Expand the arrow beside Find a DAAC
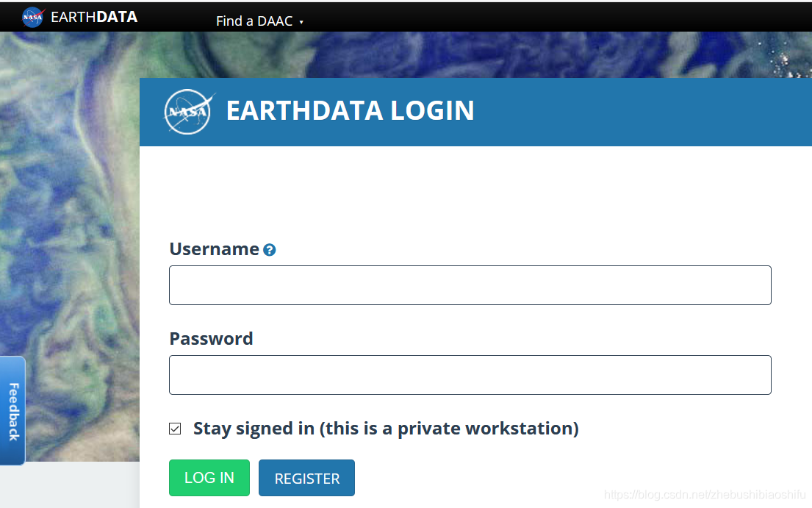Viewport: 812px width, 508px height. (x=301, y=22)
